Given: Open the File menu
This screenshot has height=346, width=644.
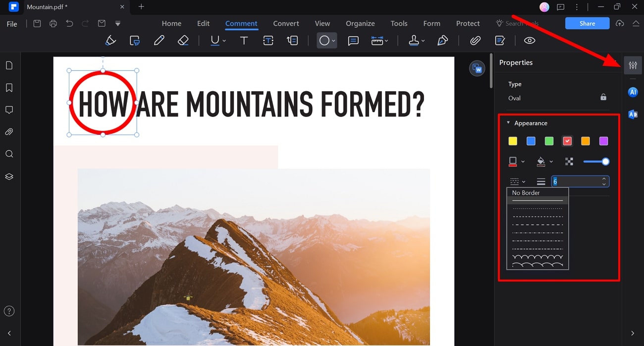Looking at the screenshot, I should tap(12, 24).
